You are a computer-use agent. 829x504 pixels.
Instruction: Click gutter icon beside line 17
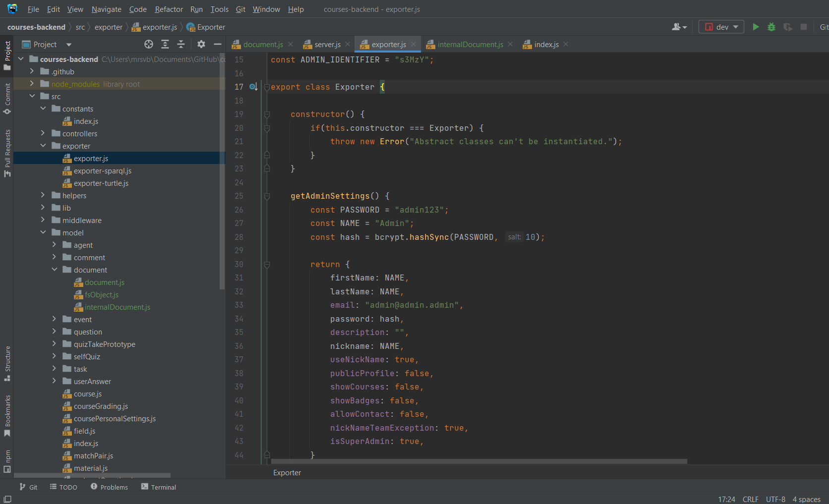tap(253, 87)
